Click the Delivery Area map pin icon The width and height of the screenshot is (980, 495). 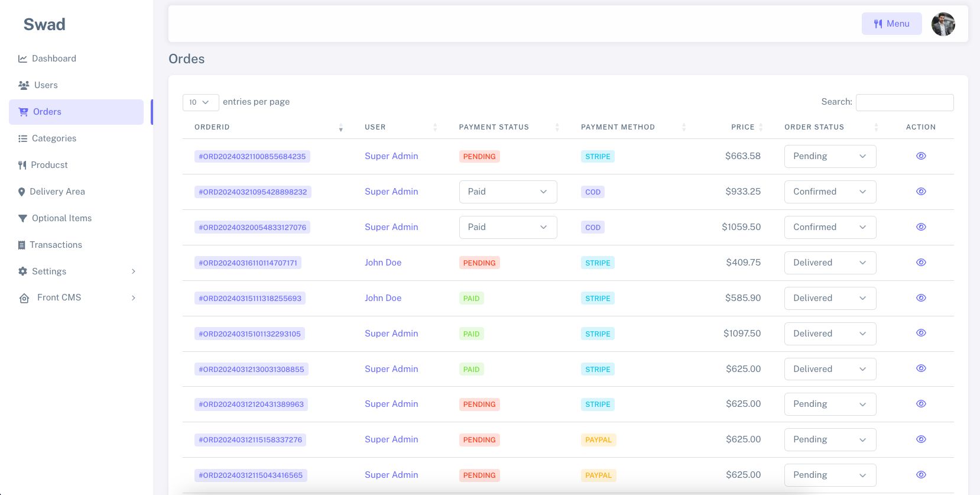(x=21, y=192)
